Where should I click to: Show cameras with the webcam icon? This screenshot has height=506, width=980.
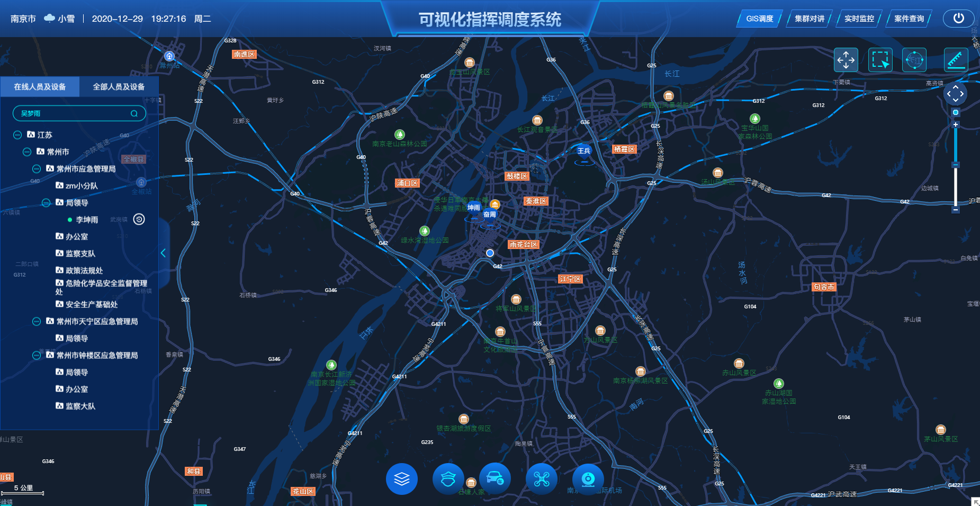point(588,479)
